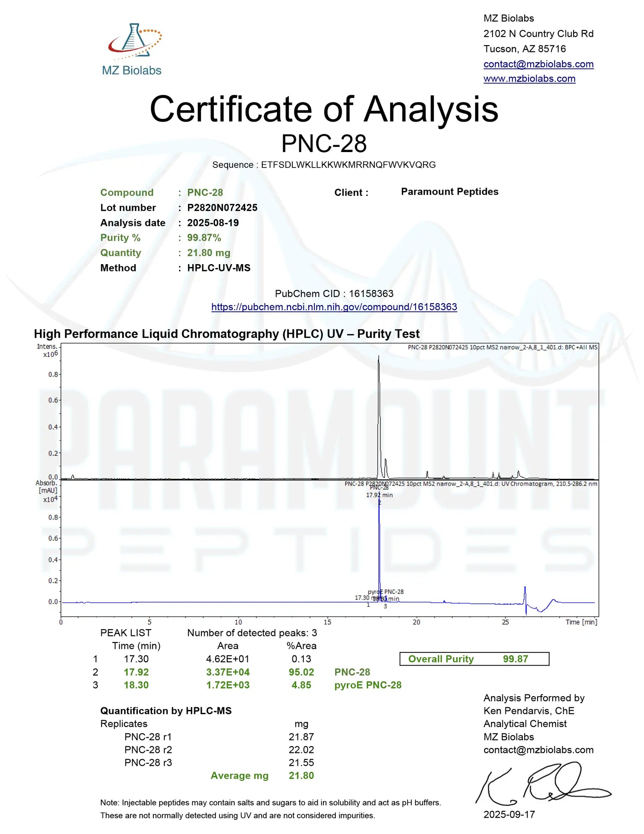644x834 pixels.
Task: Open the PubChem compound URL link
Action: tap(334, 307)
